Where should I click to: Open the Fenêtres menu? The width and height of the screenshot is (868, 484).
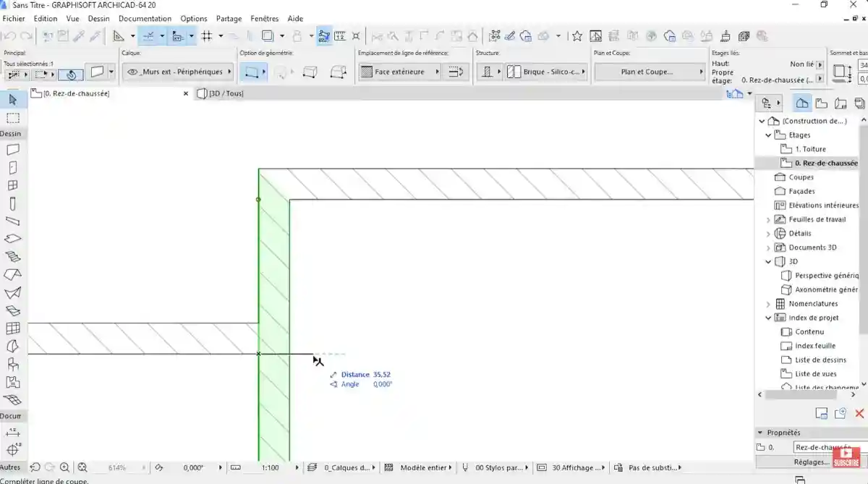tap(265, 18)
